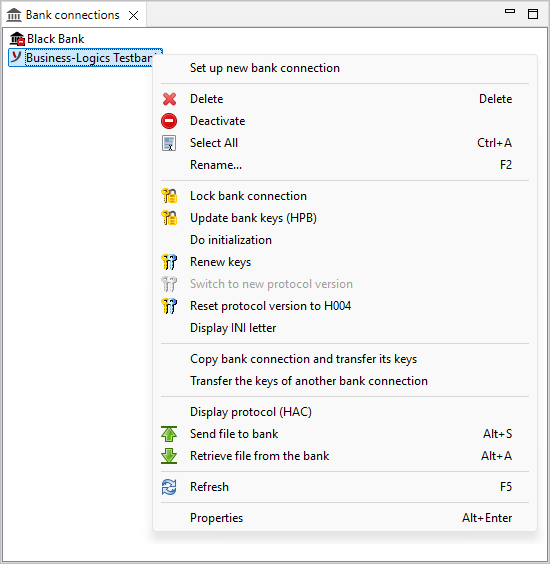
Task: Click the key icon beside Update bank keys
Action: pos(169,218)
